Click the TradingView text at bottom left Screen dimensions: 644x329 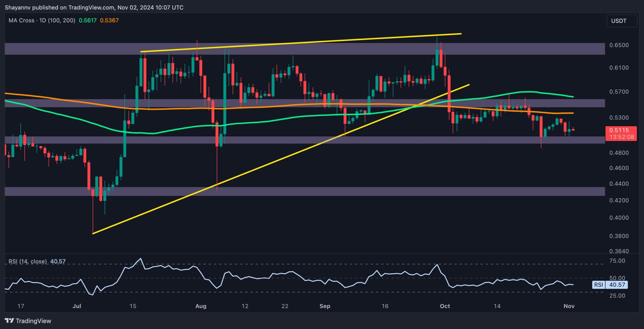point(33,321)
